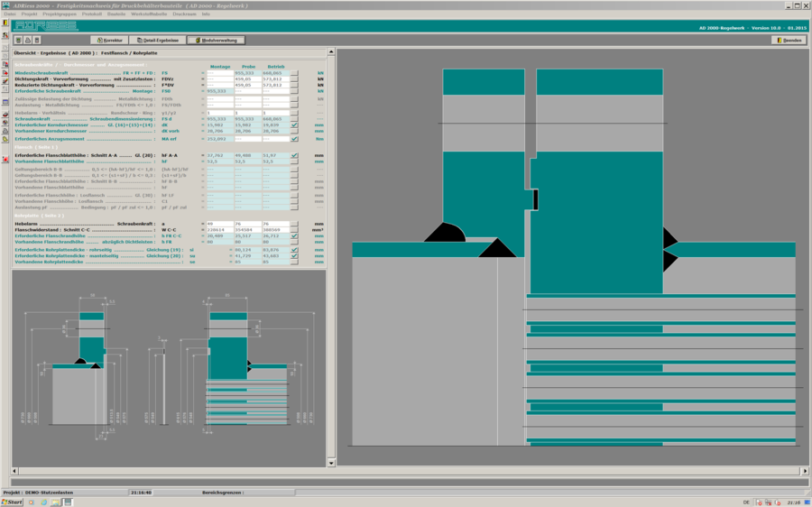Toggle the checkmark on the Erforderliches Anzugsmoment row
This screenshot has height=507, width=812.
[294, 139]
